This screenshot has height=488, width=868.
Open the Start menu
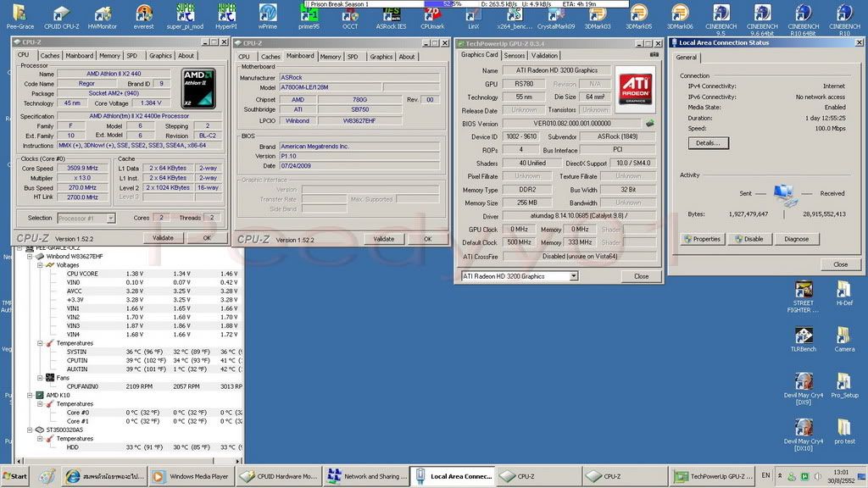coord(15,476)
